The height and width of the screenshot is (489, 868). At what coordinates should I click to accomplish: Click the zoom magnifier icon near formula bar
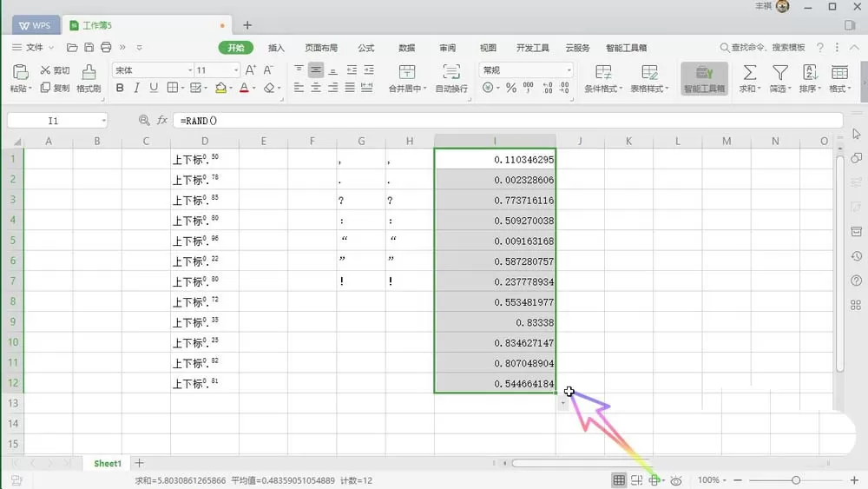(x=144, y=120)
